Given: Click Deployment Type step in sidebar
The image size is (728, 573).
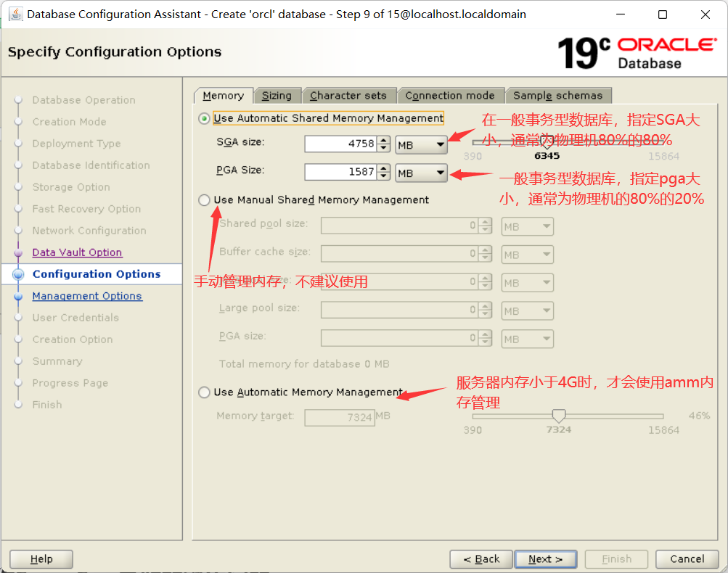Looking at the screenshot, I should (76, 144).
